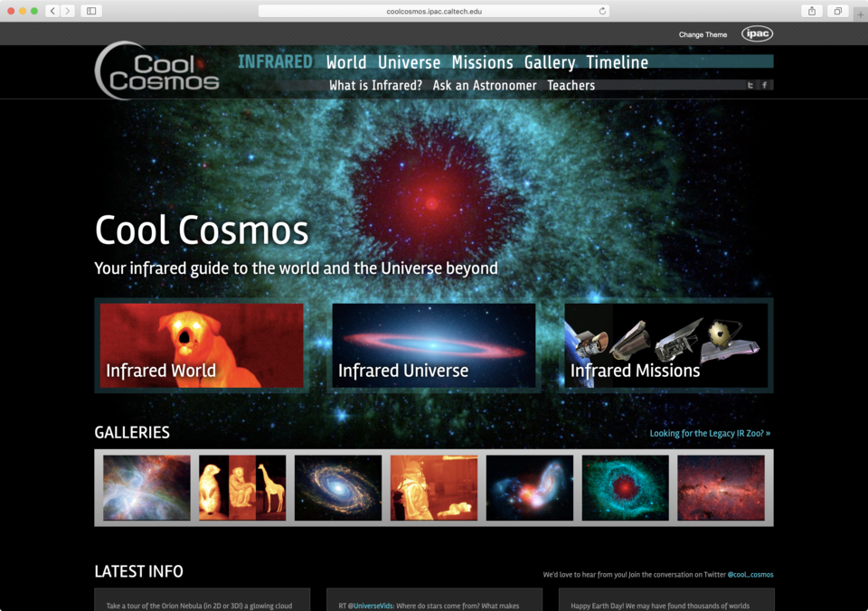The width and height of the screenshot is (868, 611).
Task: Select the Infrared Missions tile
Action: point(666,345)
